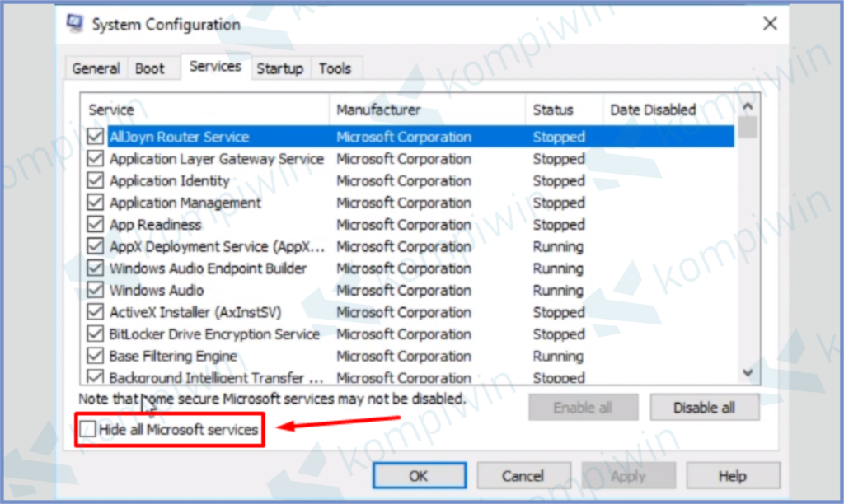
Task: Open the Help dialog
Action: [x=733, y=475]
